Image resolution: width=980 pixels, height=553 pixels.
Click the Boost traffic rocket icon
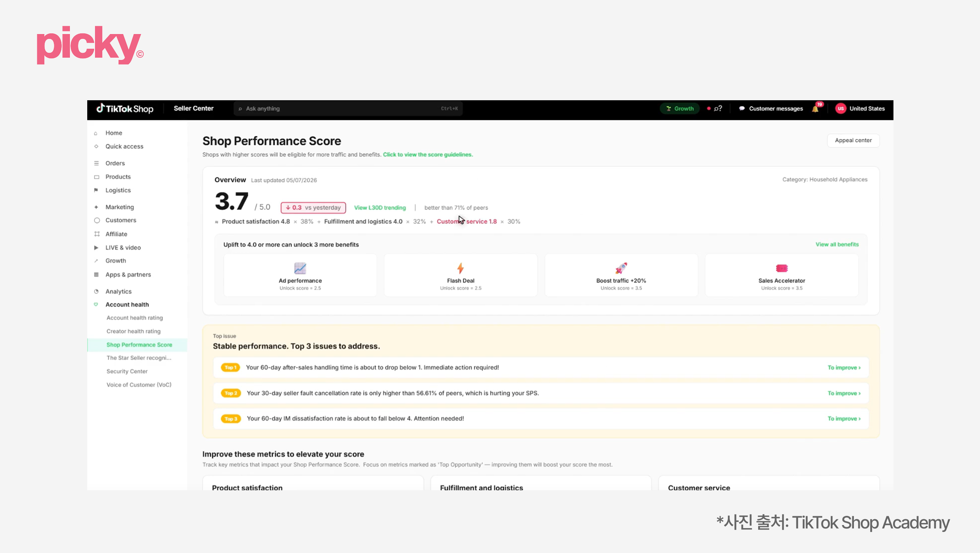pos(621,268)
